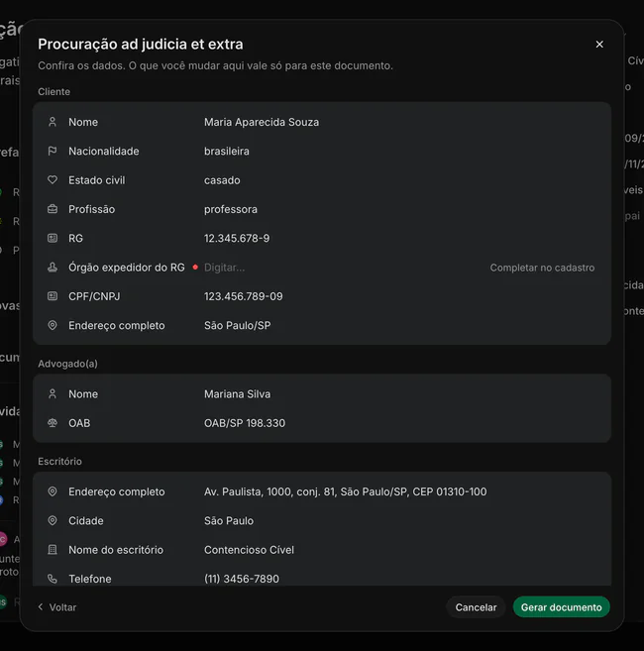
Task: Click the ID card icon beside CPF/CNPJ
Action: pos(53,296)
